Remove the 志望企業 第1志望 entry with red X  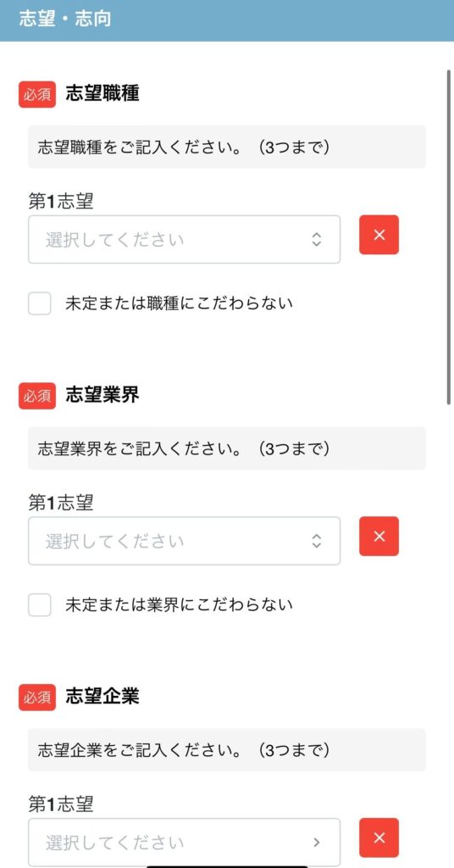[x=379, y=837]
